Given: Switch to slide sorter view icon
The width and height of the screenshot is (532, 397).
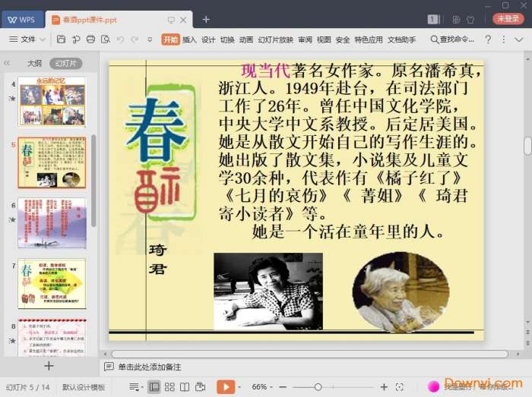Looking at the screenshot, I should [169, 387].
